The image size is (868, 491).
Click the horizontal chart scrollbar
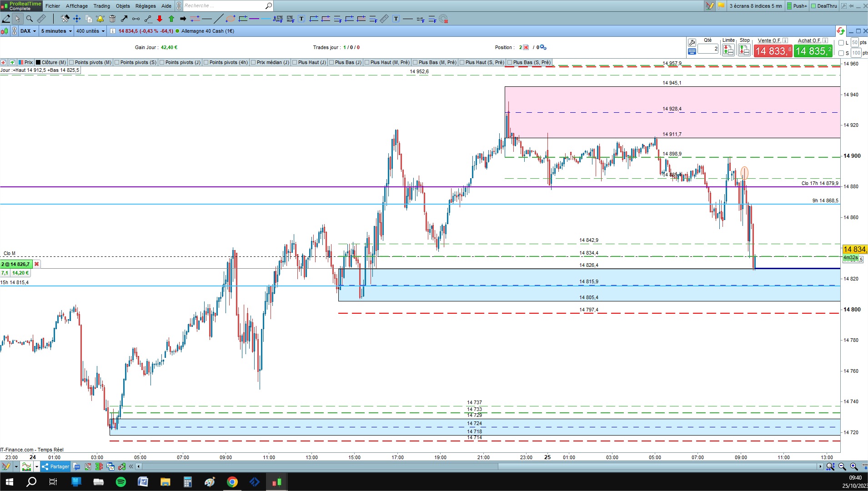(479, 466)
